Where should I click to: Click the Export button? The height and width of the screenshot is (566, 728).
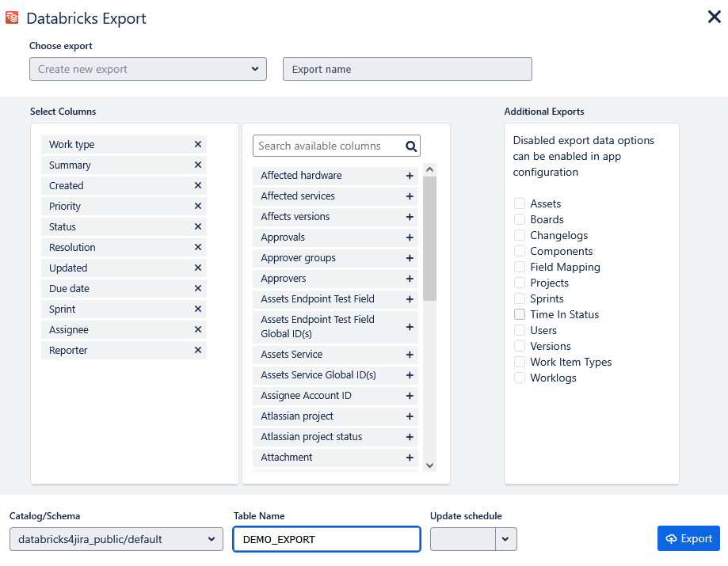tap(688, 538)
